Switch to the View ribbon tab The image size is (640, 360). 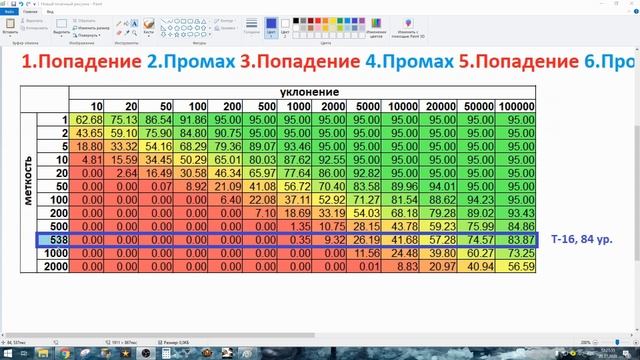click(50, 12)
